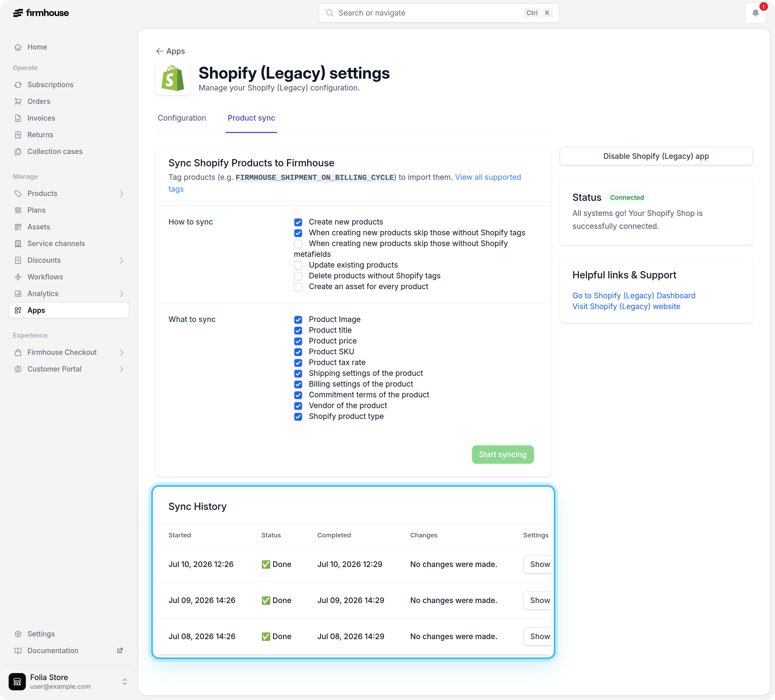Open Workflows from the sidebar

pyautogui.click(x=69, y=277)
